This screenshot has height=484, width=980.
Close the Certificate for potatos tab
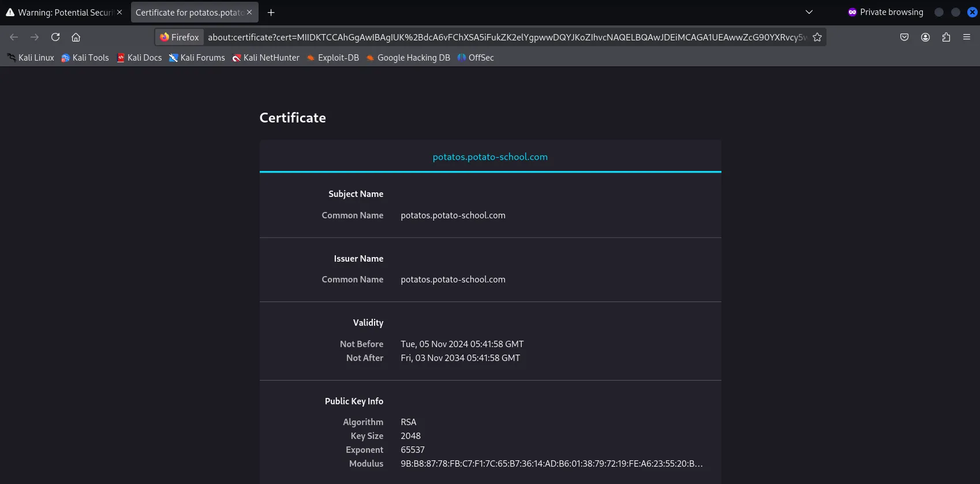click(x=249, y=12)
